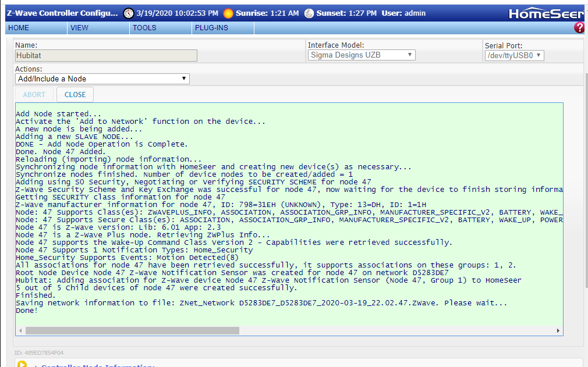Click the page's vertical scrollbar
This screenshot has height=367, width=588.
click(x=586, y=180)
